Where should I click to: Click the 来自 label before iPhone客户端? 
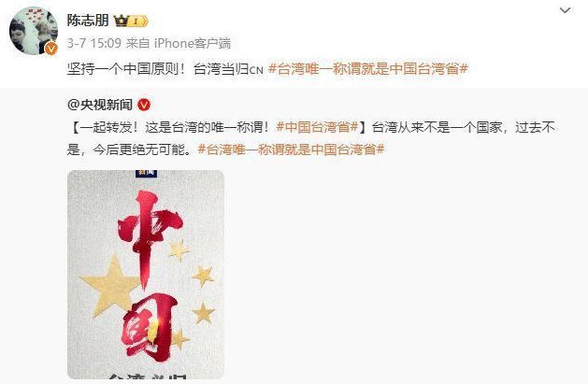[x=138, y=43]
